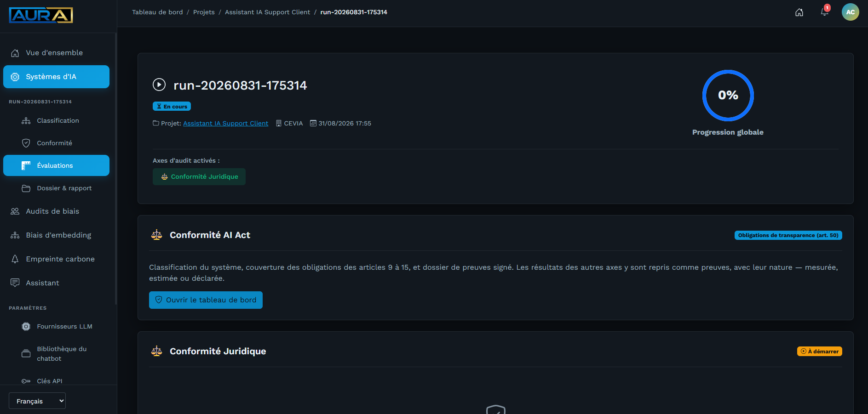868x414 pixels.
Task: Click Assistant IA Support Client breadcrumb
Action: (267, 12)
